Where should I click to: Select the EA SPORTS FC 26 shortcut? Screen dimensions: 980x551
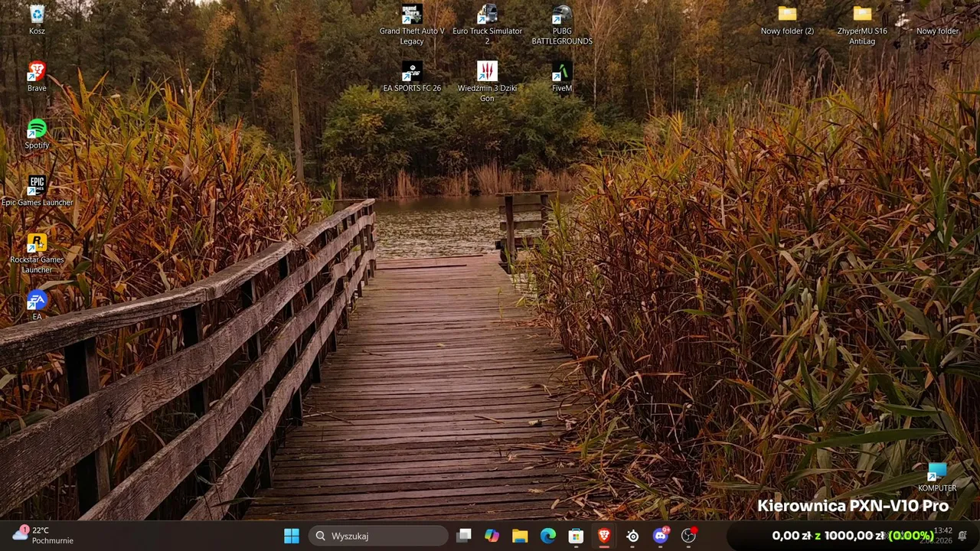(412, 77)
